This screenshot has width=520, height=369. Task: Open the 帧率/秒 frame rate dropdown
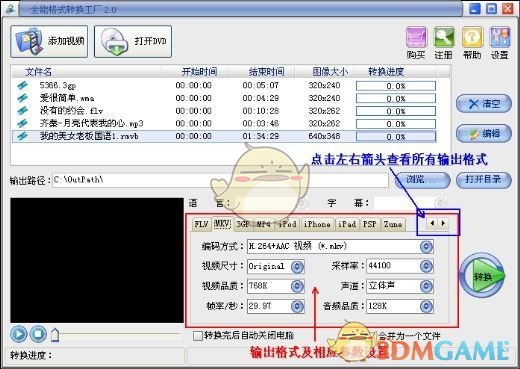coord(297,306)
